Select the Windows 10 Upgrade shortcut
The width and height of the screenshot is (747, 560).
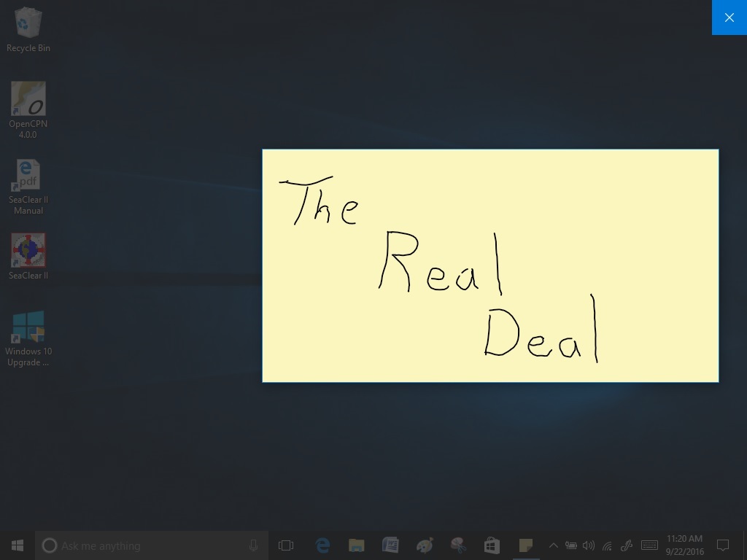pyautogui.click(x=28, y=327)
